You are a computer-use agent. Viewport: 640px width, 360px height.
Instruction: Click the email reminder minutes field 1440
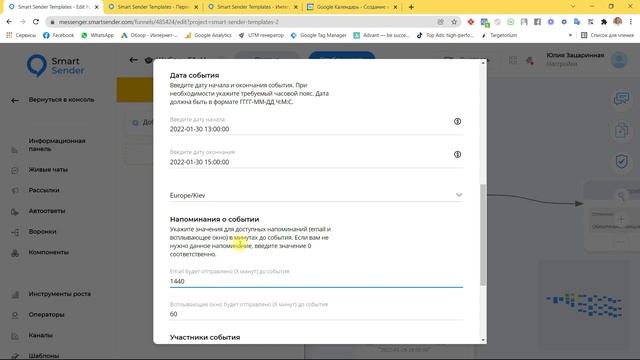[x=316, y=281]
